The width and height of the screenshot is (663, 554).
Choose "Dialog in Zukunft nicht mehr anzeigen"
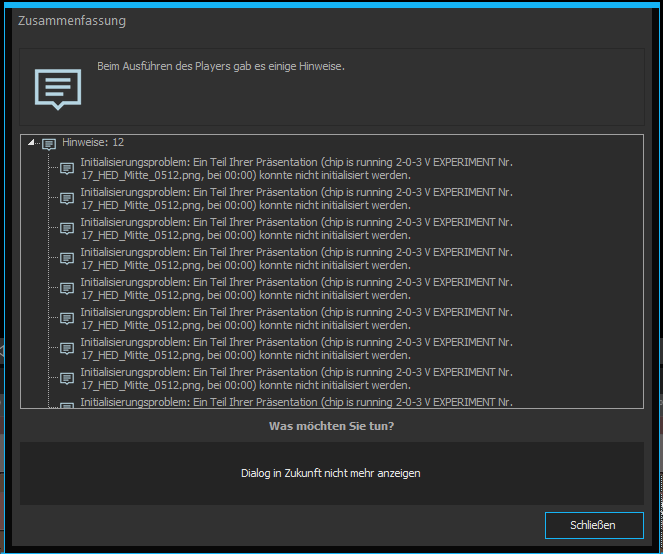330,474
